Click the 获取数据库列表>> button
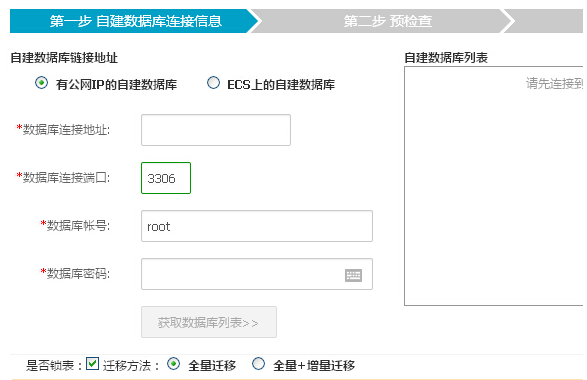 [x=209, y=322]
